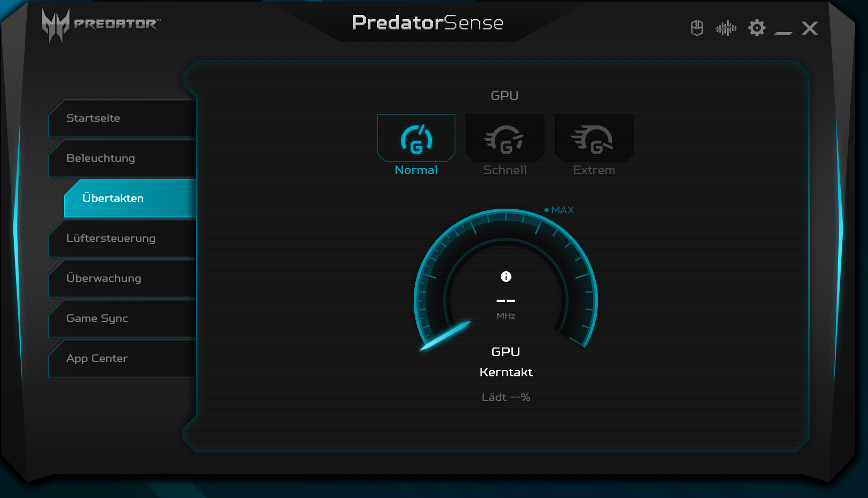The width and height of the screenshot is (868, 498).
Task: Click the info icon in the gauge
Action: (x=506, y=276)
